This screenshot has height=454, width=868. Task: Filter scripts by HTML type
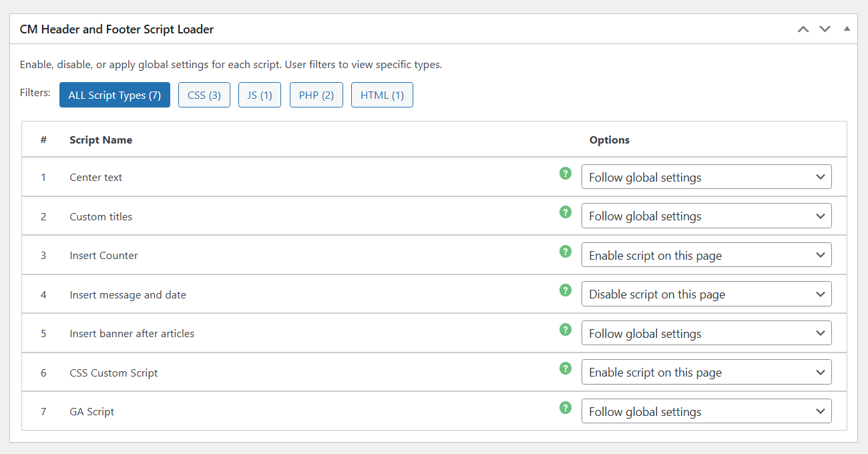[382, 95]
